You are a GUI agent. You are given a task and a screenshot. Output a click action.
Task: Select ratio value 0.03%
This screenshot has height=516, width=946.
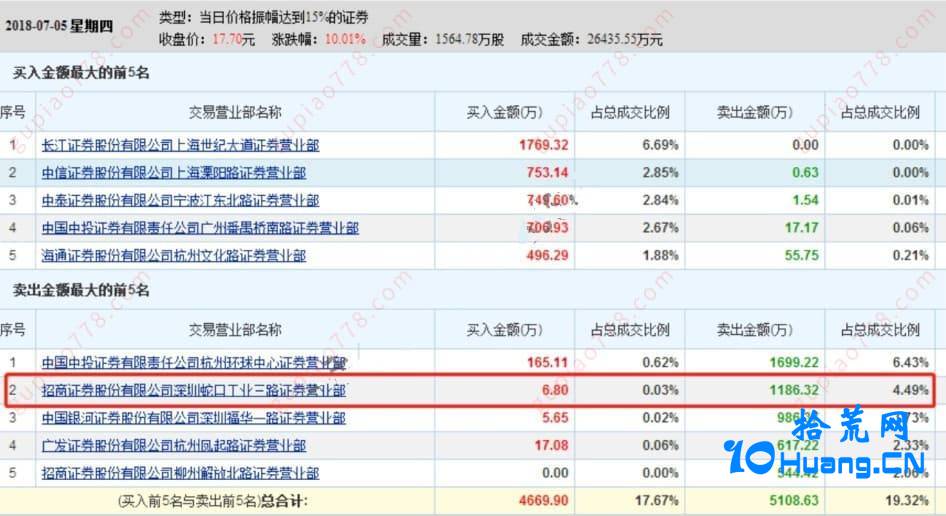[661, 390]
